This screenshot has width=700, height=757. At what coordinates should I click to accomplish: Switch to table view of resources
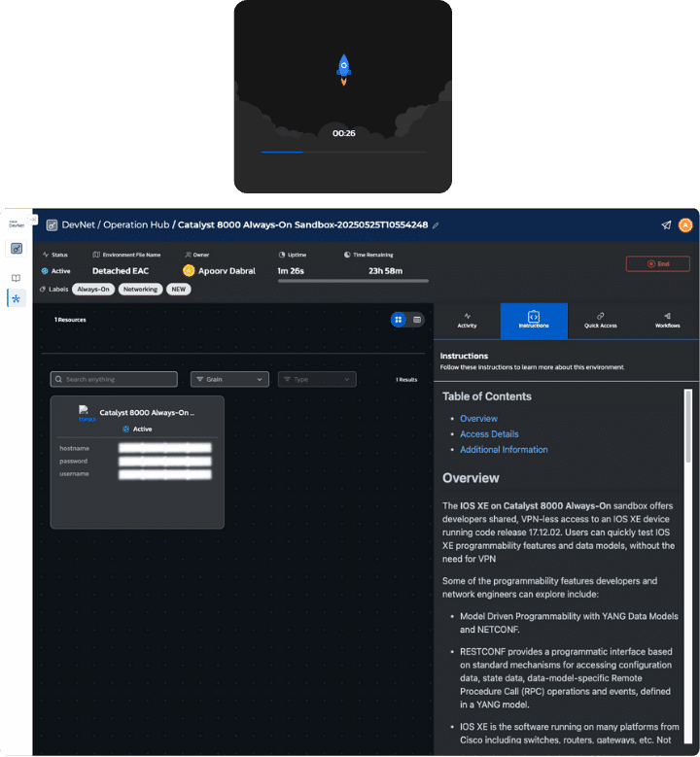click(x=417, y=320)
